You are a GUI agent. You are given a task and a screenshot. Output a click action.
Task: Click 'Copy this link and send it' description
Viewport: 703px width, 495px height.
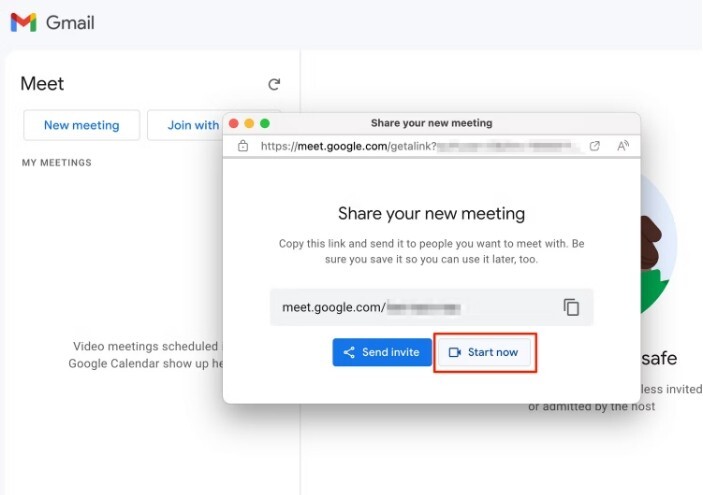coord(431,251)
